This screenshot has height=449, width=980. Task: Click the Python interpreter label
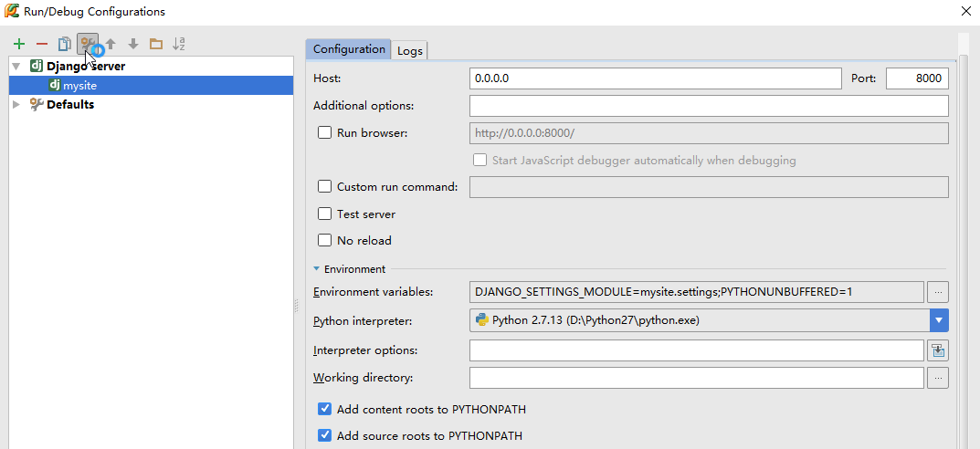click(363, 321)
